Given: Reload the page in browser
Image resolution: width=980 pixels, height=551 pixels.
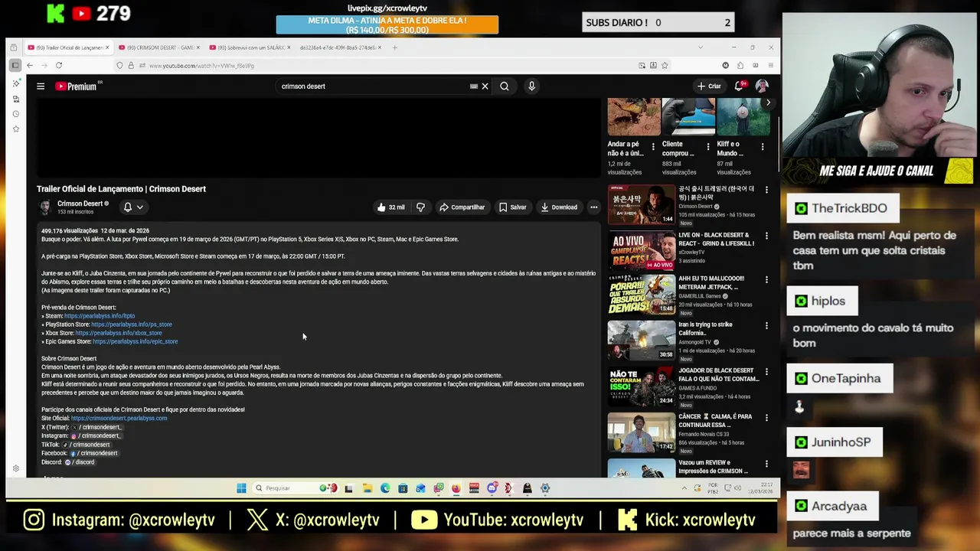Looking at the screenshot, I should pyautogui.click(x=59, y=66).
